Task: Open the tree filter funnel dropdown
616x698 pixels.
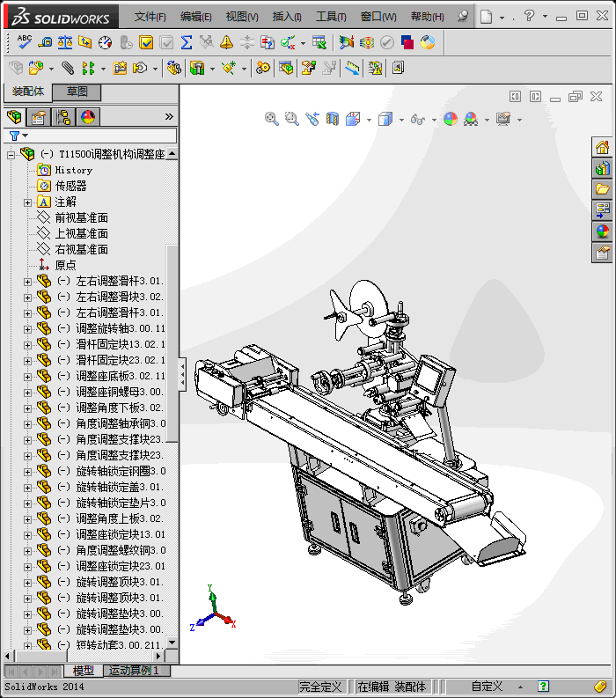Action: 18,136
